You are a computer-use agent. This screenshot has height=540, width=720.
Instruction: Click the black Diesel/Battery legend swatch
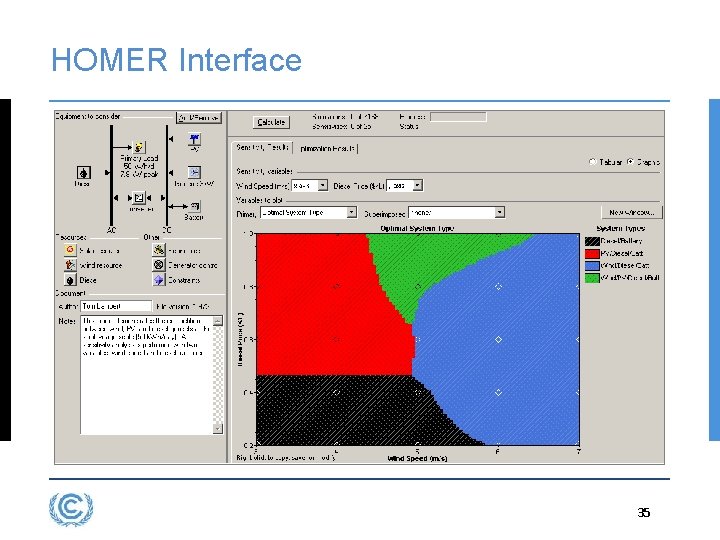tap(592, 241)
